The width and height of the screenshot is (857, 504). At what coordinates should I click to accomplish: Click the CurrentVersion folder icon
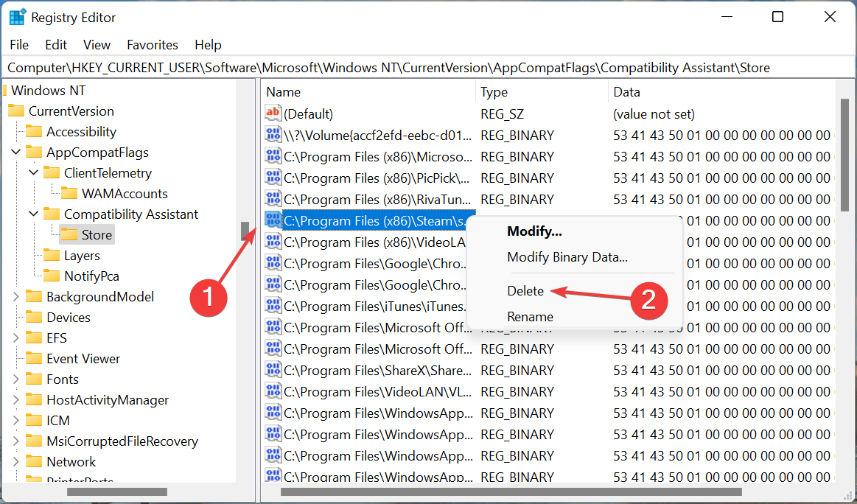point(16,111)
